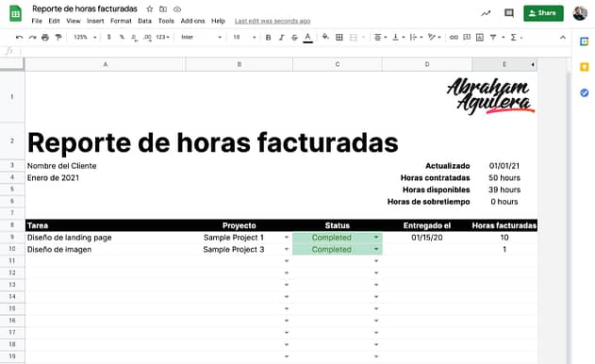Screen dimensions: 595x364
Task: Open the comment history icon
Action: (x=509, y=13)
